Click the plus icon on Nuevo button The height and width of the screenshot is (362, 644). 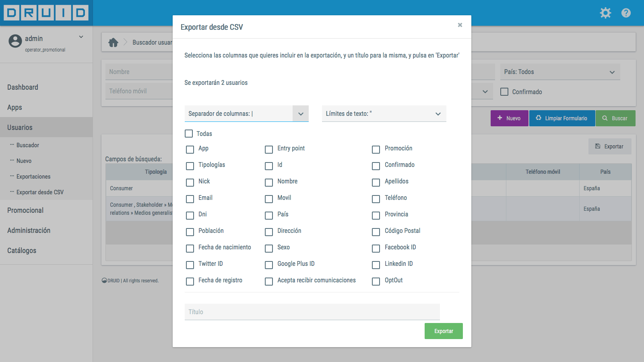point(500,118)
